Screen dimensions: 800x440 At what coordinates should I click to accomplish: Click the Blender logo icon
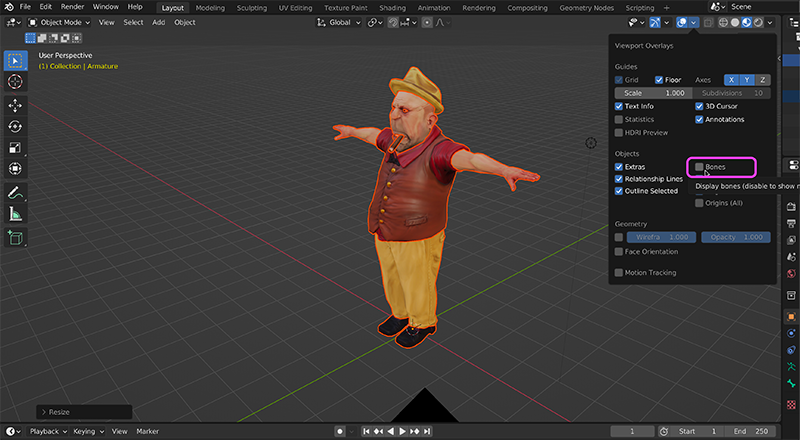pos(9,7)
